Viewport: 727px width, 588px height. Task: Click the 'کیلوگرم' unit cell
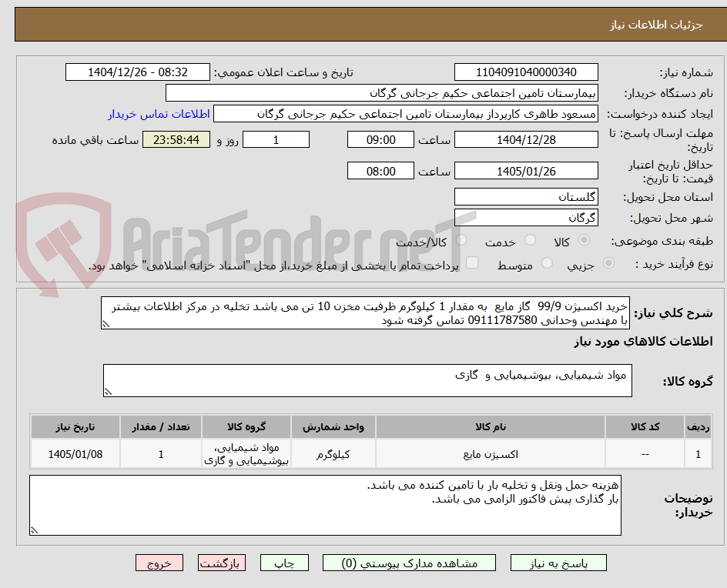[333, 454]
